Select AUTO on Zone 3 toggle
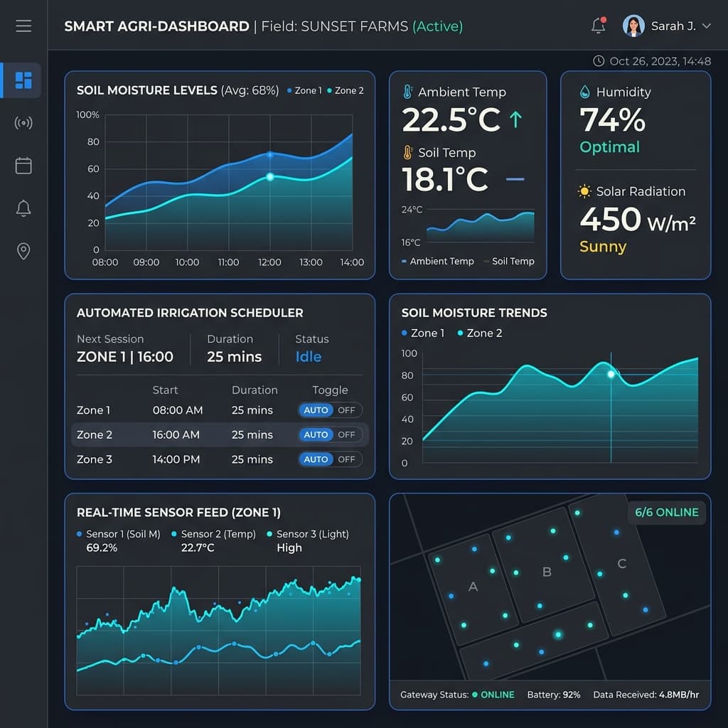Screen dimensions: 728x728 [316, 459]
